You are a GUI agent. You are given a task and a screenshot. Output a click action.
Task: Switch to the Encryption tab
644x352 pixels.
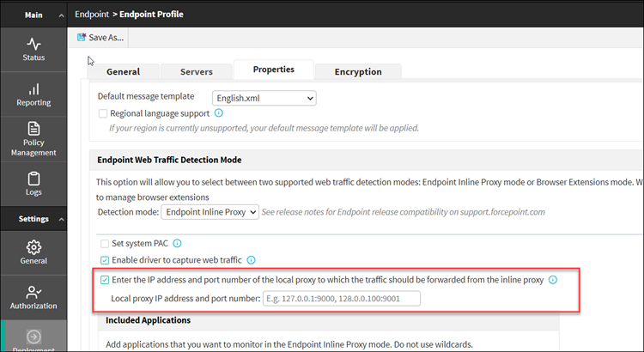coord(357,72)
